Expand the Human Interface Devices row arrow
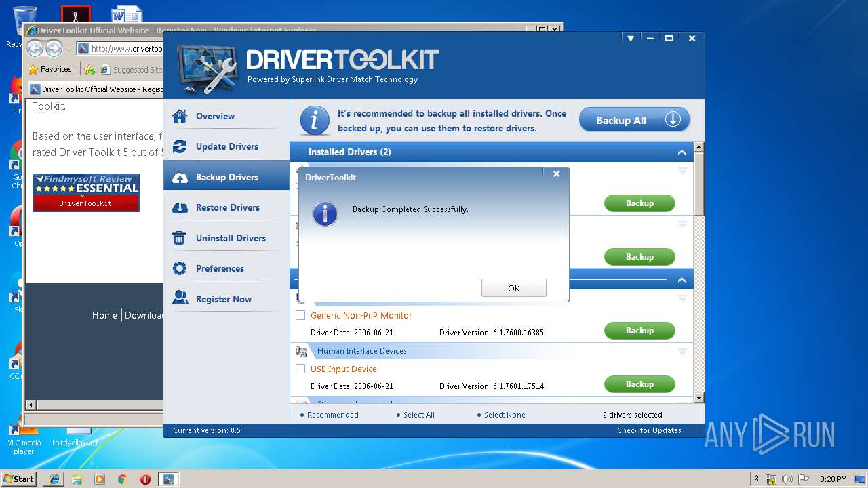The height and width of the screenshot is (488, 868). coord(682,351)
